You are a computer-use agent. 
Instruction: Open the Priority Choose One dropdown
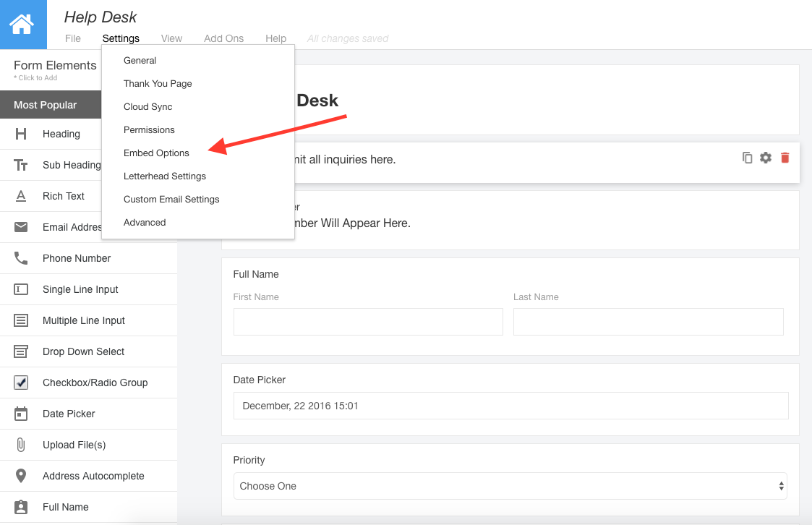click(x=510, y=486)
